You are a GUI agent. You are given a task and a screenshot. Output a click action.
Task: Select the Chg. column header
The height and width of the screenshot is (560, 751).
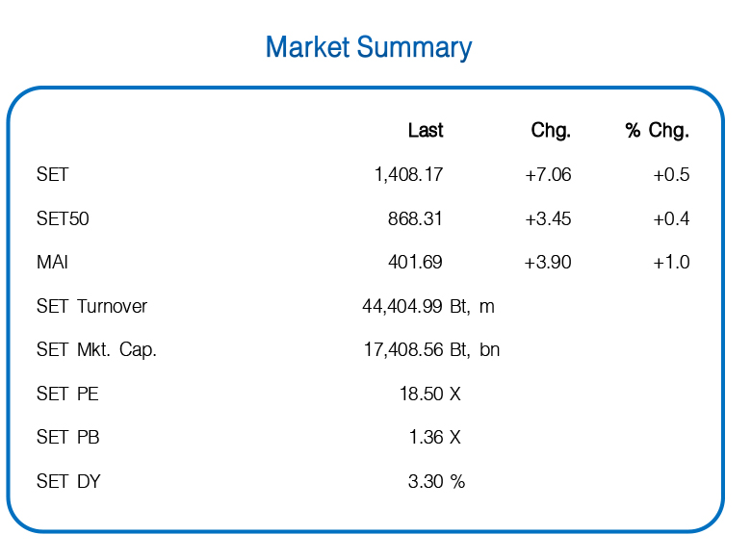[551, 130]
